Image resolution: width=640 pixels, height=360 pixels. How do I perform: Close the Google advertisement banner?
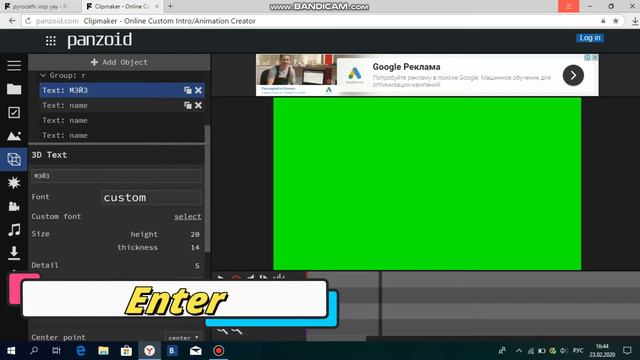coord(595,58)
